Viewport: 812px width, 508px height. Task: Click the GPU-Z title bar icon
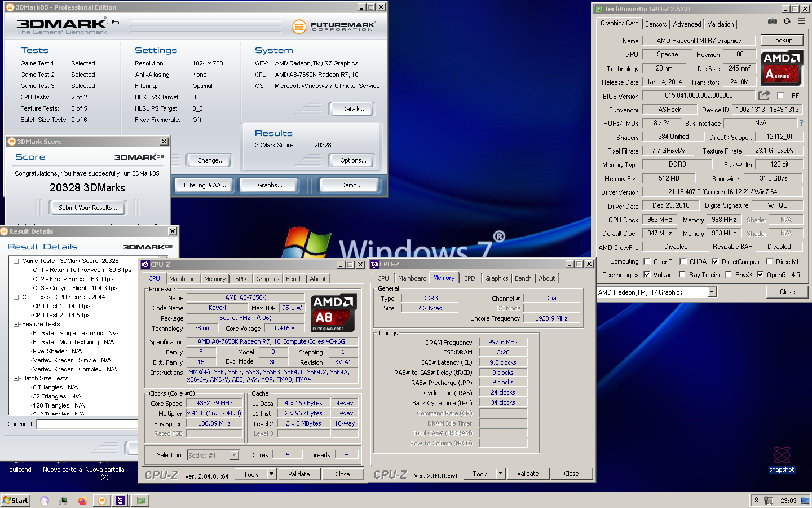[x=599, y=9]
